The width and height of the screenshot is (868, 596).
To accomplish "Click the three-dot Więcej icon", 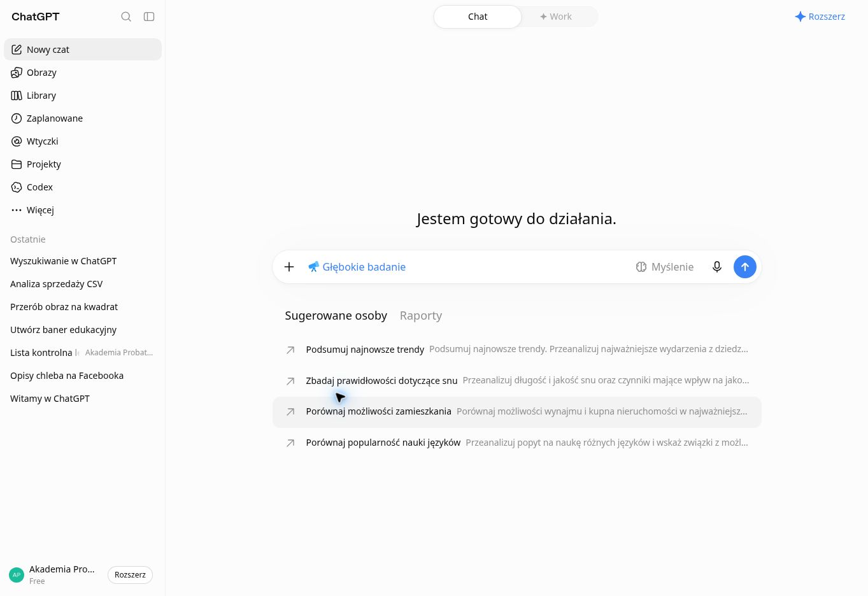I will tap(17, 209).
